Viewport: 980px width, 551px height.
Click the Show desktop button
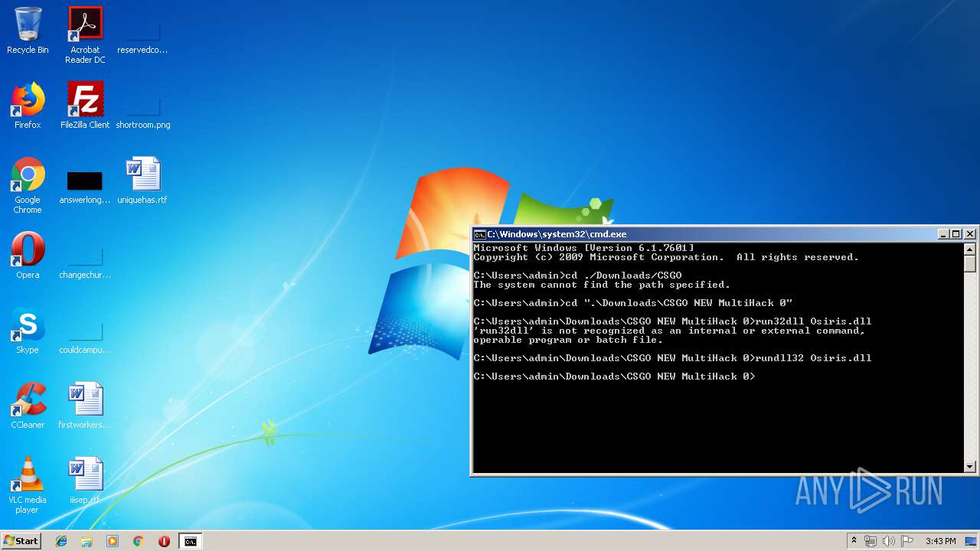pyautogui.click(x=971, y=541)
